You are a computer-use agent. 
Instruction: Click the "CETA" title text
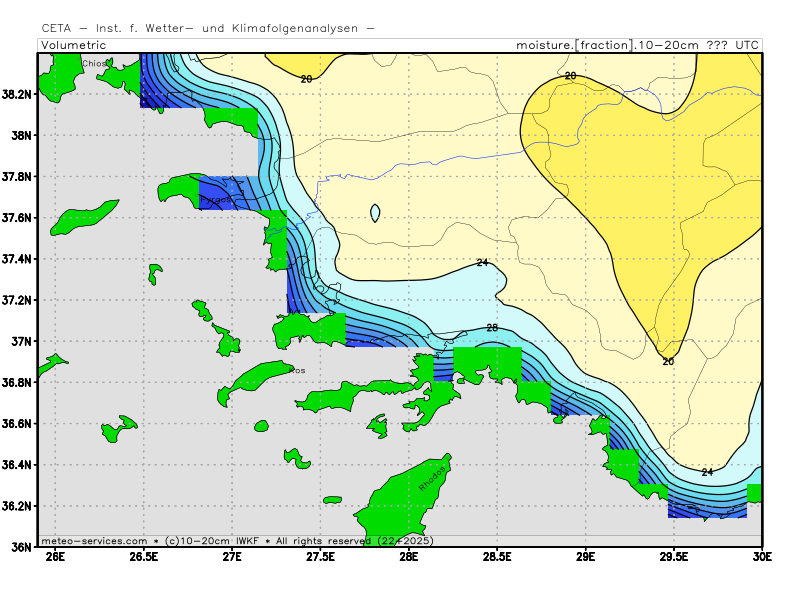(x=57, y=27)
